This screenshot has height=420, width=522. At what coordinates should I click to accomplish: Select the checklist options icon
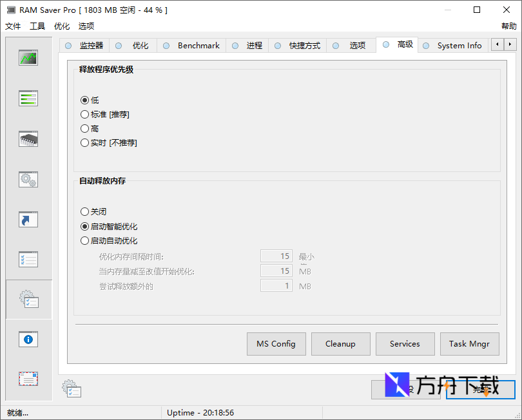[x=28, y=259]
